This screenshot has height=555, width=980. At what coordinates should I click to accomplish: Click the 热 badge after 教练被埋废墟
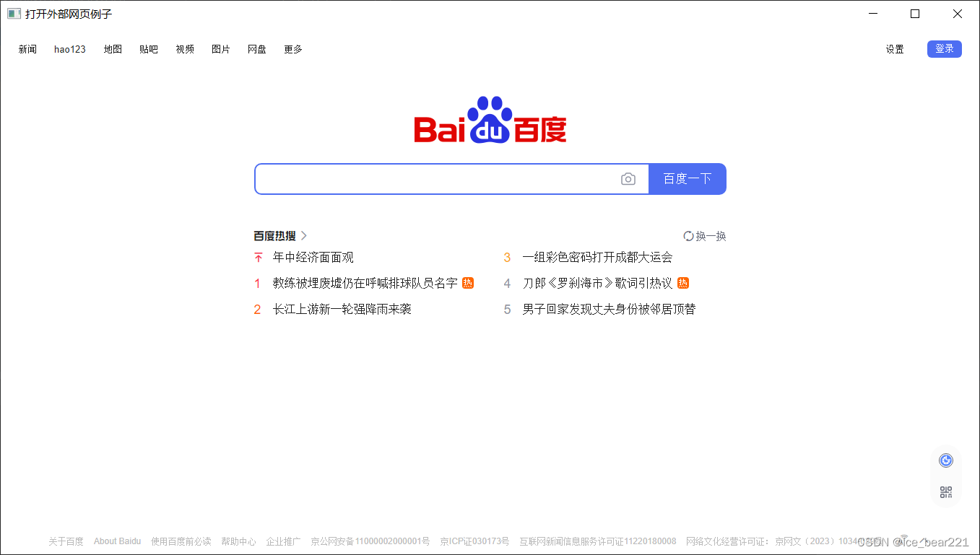coord(468,283)
